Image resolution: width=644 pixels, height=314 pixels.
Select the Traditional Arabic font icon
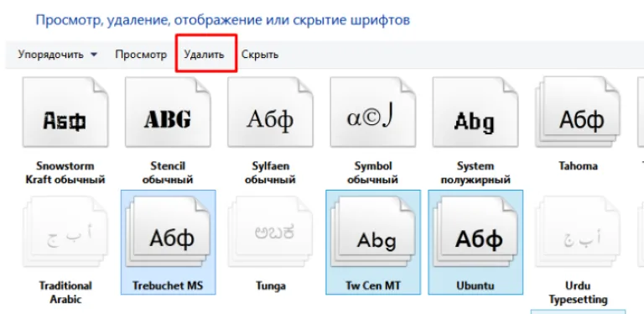click(65, 232)
